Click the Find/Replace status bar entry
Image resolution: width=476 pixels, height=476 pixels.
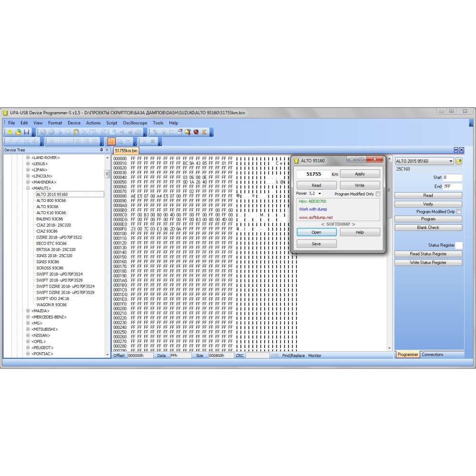293,356
